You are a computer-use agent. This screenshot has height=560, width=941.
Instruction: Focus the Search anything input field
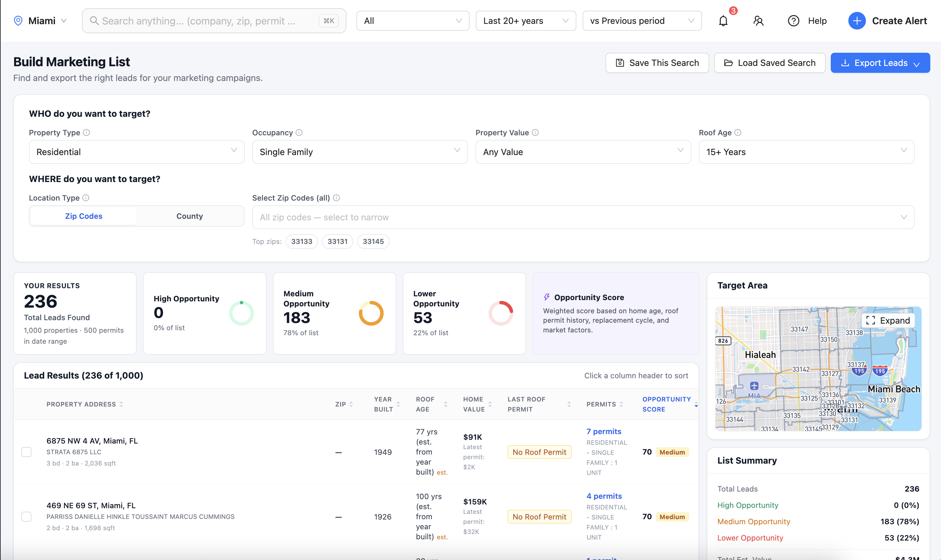tap(214, 21)
